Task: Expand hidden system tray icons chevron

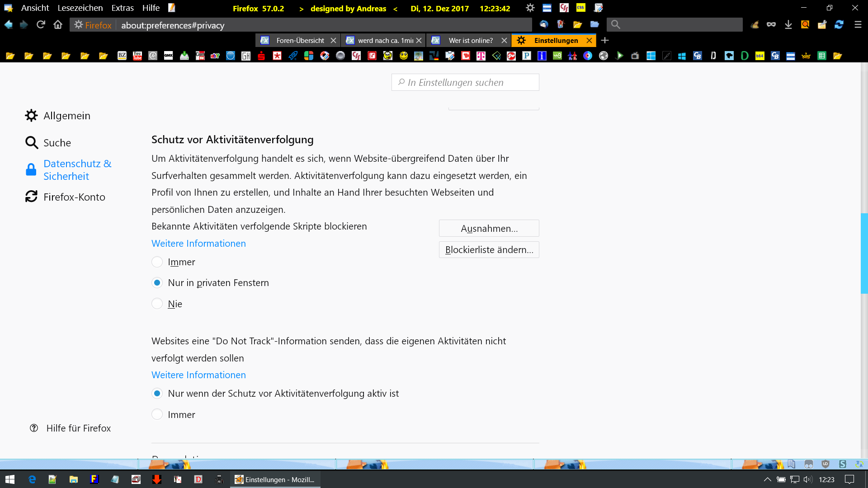Action: tap(767, 479)
